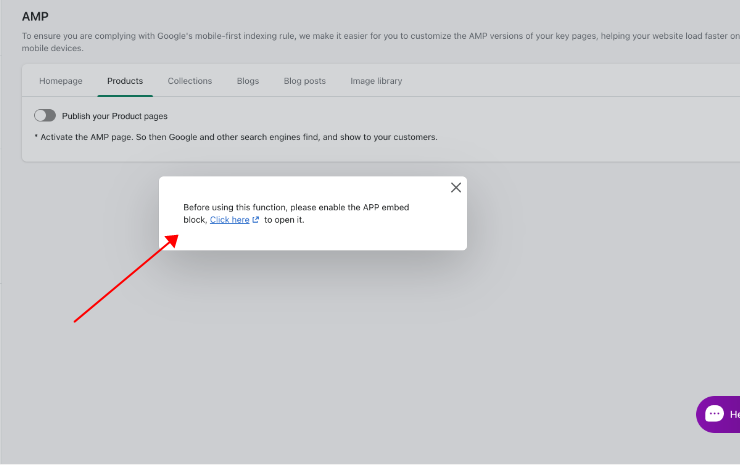Open the Collections tab
Viewport: 741px width, 466px height.
pyautogui.click(x=190, y=81)
